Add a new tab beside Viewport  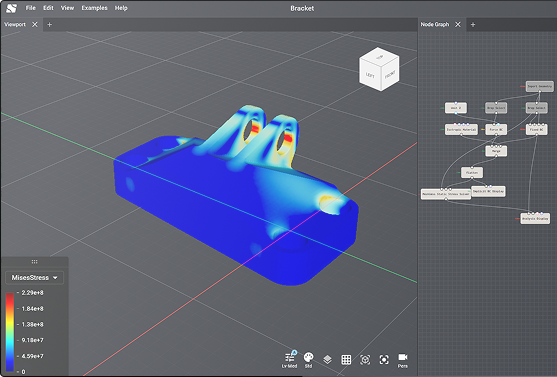coord(49,25)
